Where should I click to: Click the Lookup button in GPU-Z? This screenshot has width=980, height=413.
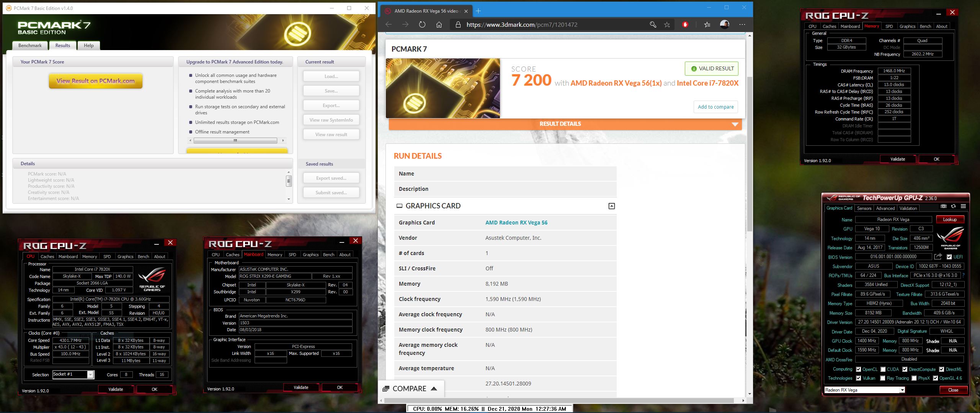click(x=950, y=220)
